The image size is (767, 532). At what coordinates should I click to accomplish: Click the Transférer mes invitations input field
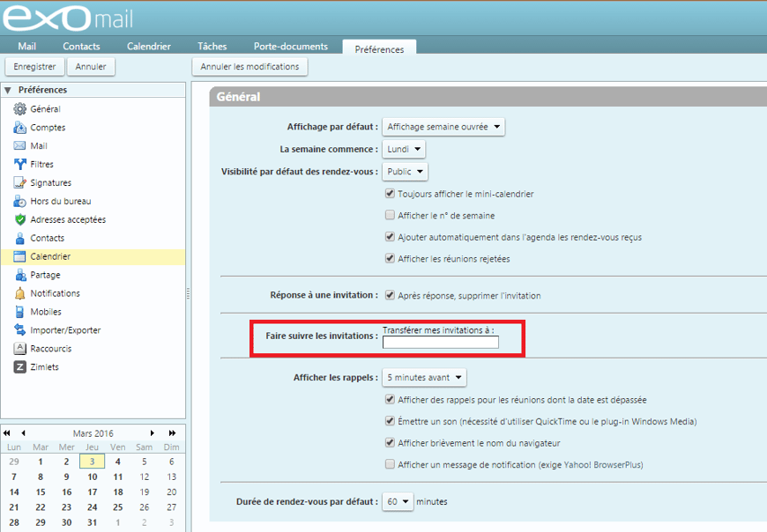tap(441, 343)
